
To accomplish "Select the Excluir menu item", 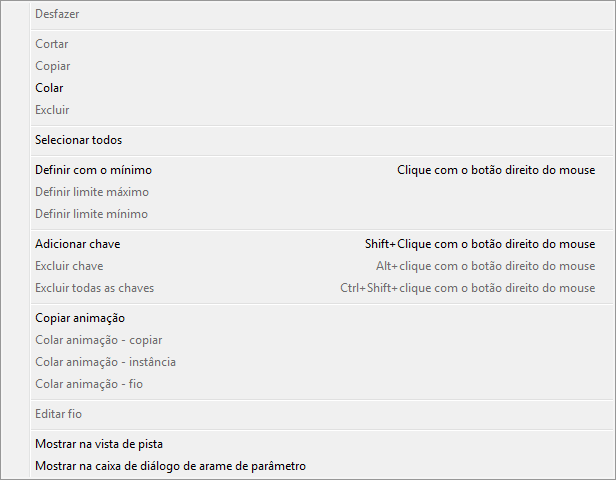I will pyautogui.click(x=52, y=110).
